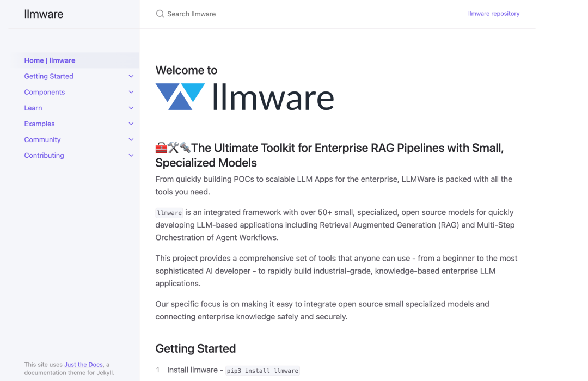Expand the Learn chevron
Image resolution: width=588 pixels, height=381 pixels.
[131, 108]
